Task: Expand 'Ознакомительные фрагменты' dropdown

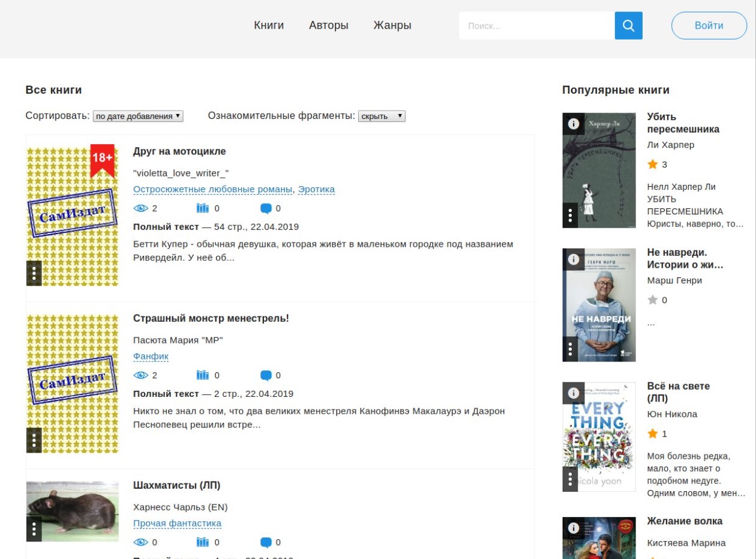Action: (x=382, y=116)
